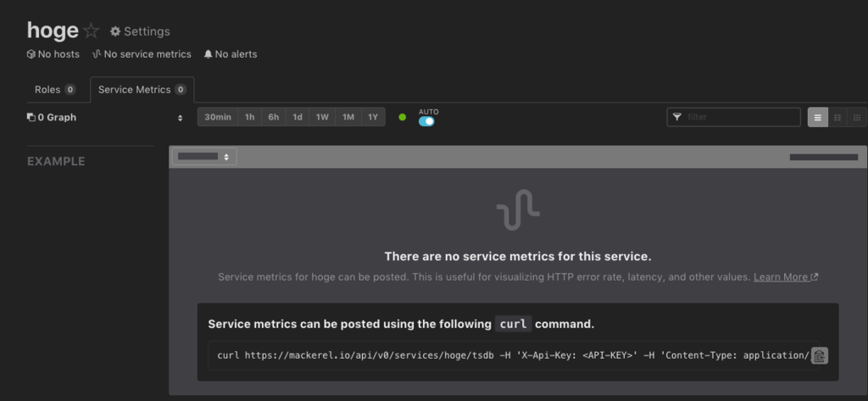Click the No service metrics indicator
Image resolution: width=868 pixels, height=401 pixels.
pos(142,54)
